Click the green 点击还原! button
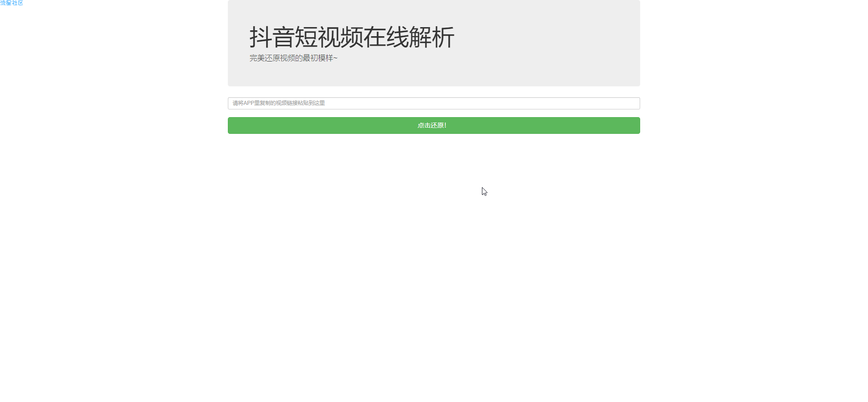The width and height of the screenshot is (868, 402). click(x=434, y=125)
